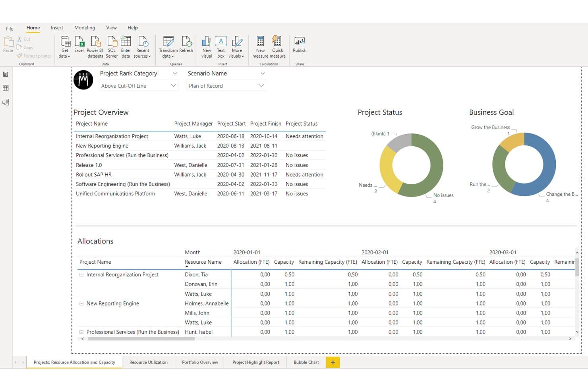Switch to Report view in sidebar
Image resolution: width=588 pixels, height=392 pixels.
(6, 74)
